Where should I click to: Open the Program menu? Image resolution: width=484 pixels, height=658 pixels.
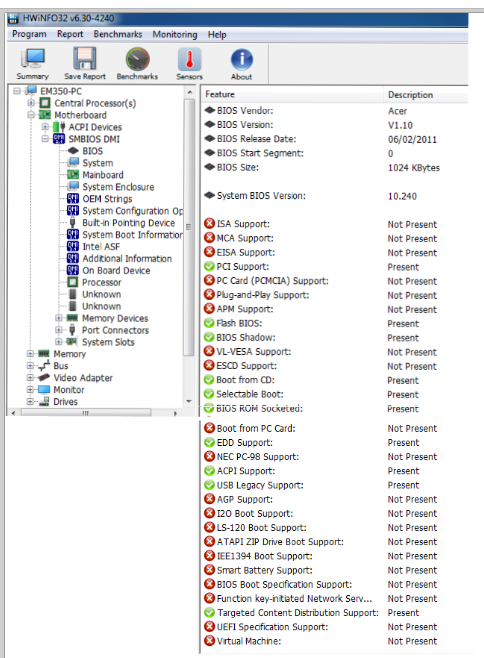tap(29, 34)
